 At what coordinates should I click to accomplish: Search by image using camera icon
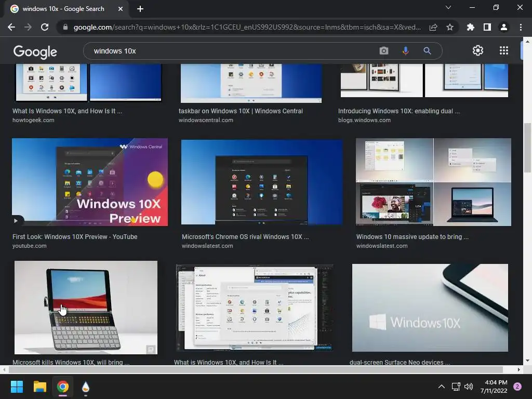click(x=384, y=51)
